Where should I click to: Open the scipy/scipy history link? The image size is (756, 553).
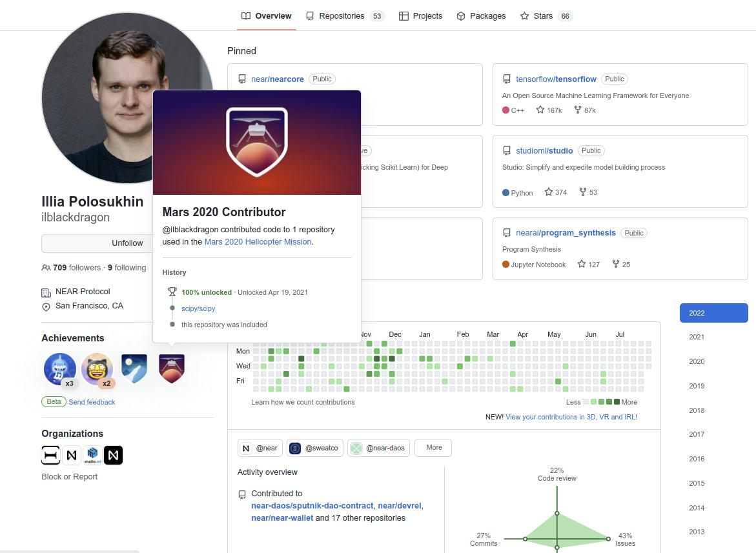pos(198,309)
